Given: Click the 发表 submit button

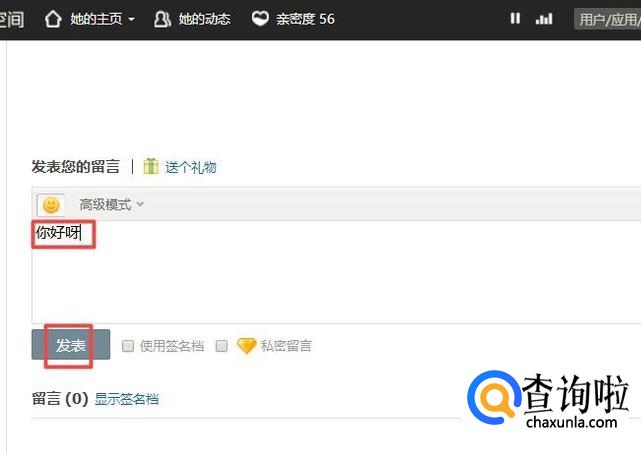Looking at the screenshot, I should click(x=71, y=345).
